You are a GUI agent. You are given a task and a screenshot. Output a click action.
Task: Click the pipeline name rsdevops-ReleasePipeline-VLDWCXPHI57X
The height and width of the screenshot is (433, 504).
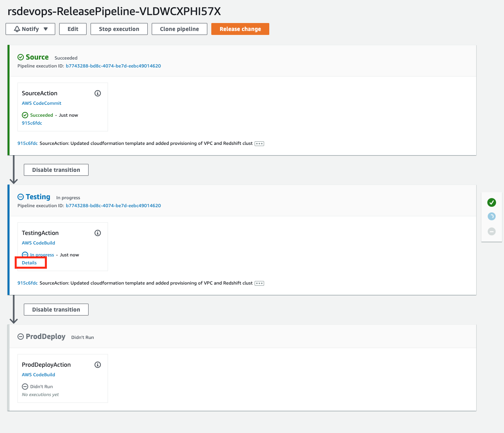point(114,11)
